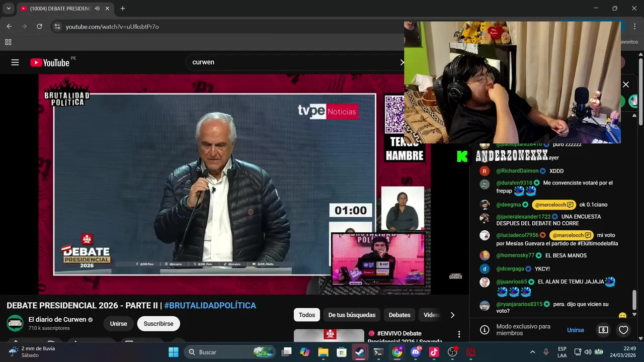The image size is (644, 362).
Task: Switch to Chrome on the taskbar
Action: click(397, 352)
